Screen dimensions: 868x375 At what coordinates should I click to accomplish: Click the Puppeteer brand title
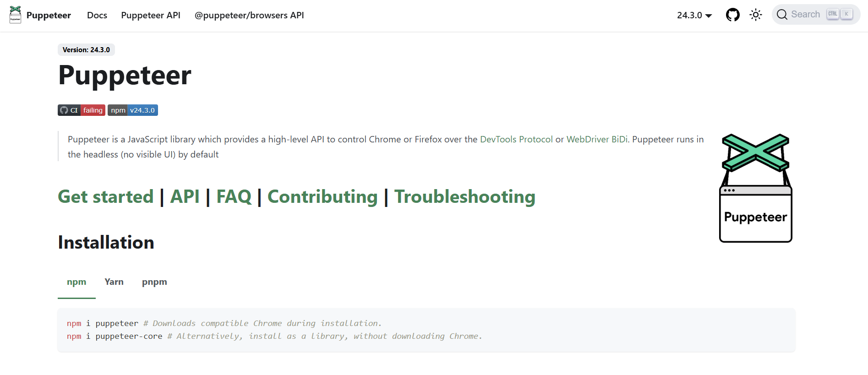coord(49,15)
